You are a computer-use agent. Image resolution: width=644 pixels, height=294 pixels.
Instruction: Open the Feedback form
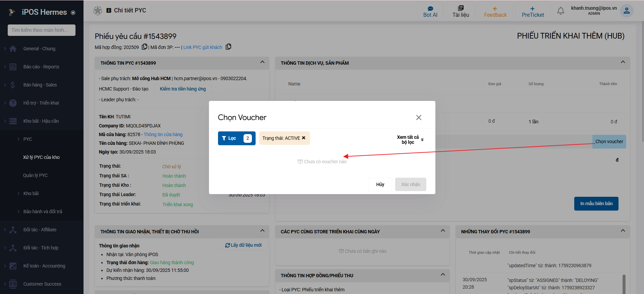pyautogui.click(x=495, y=12)
